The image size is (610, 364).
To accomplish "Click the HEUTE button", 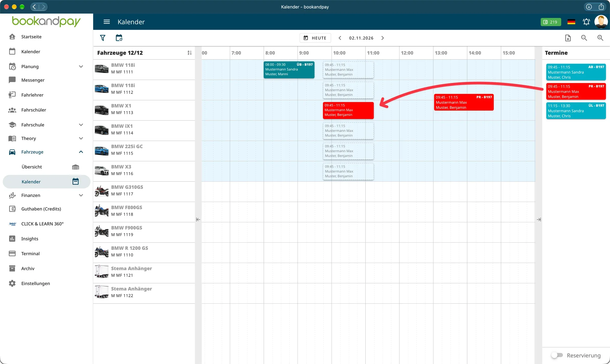I will (x=315, y=38).
